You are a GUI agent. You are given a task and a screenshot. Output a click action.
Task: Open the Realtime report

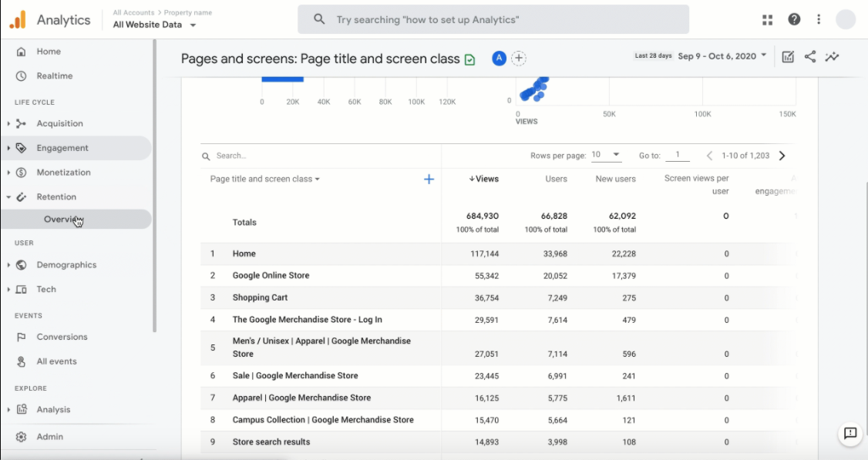click(55, 76)
